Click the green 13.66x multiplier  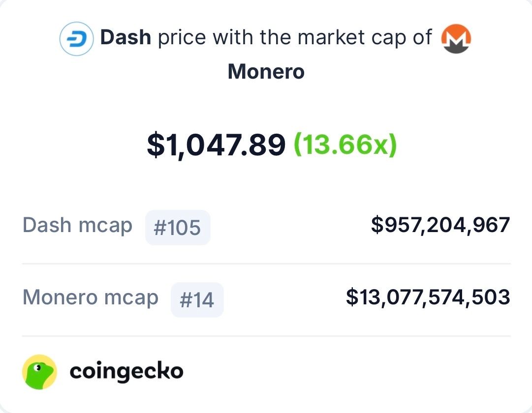click(345, 146)
